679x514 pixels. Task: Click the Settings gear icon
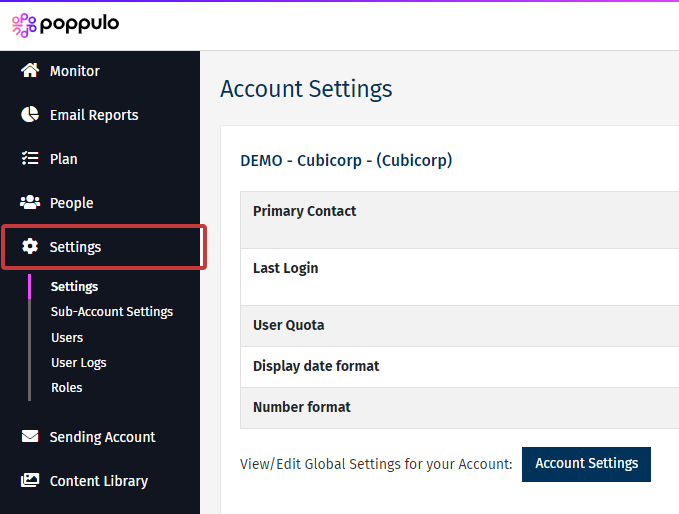point(30,247)
